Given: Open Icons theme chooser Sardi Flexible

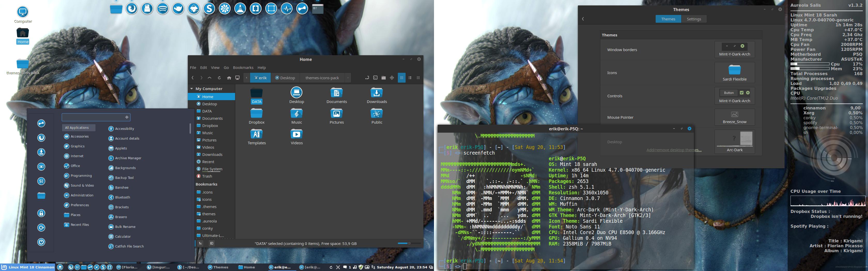Looking at the screenshot, I should pyautogui.click(x=734, y=73).
